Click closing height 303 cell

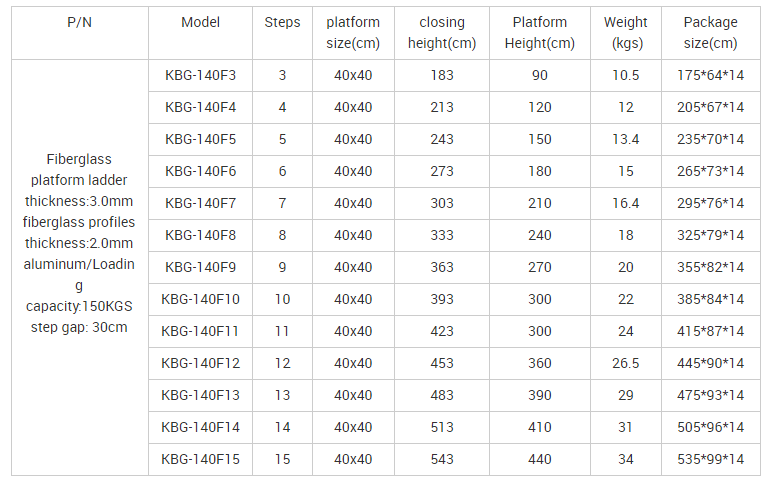coord(442,203)
